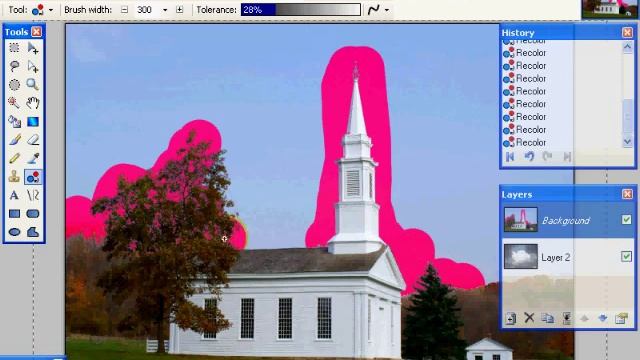
Task: Toggle visibility of Layer 2
Action: tap(627, 256)
